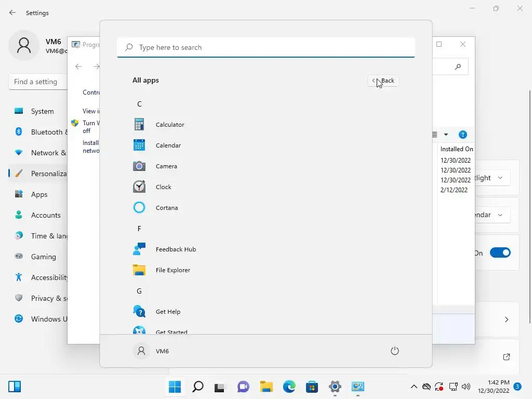
Task: Open Time & language settings
Action: pyautogui.click(x=38, y=236)
